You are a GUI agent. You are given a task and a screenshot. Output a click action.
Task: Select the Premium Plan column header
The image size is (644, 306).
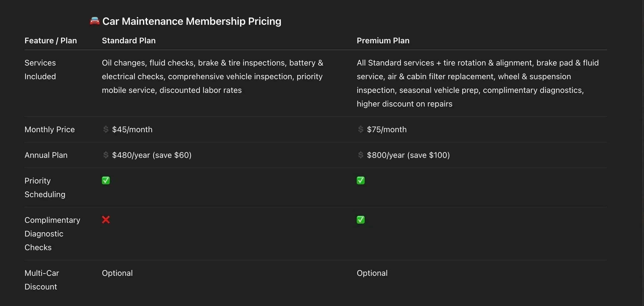pyautogui.click(x=383, y=41)
